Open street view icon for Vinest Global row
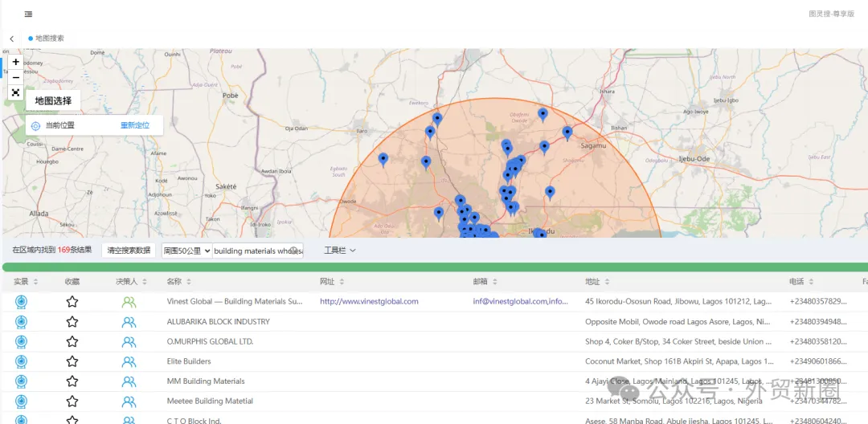868x424 pixels. click(21, 302)
